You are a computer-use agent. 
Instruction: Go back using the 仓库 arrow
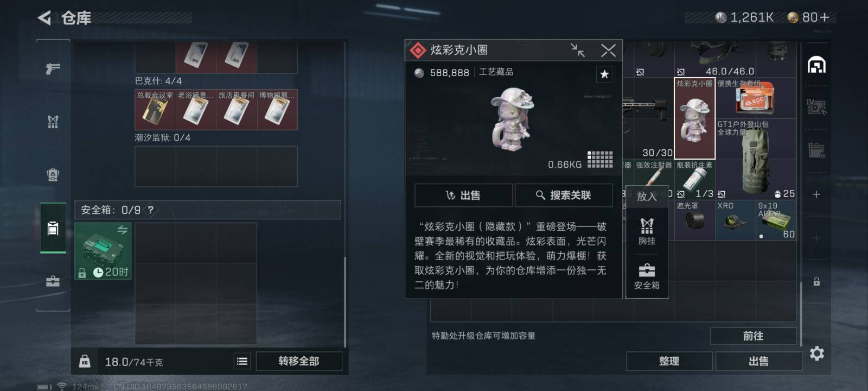44,18
